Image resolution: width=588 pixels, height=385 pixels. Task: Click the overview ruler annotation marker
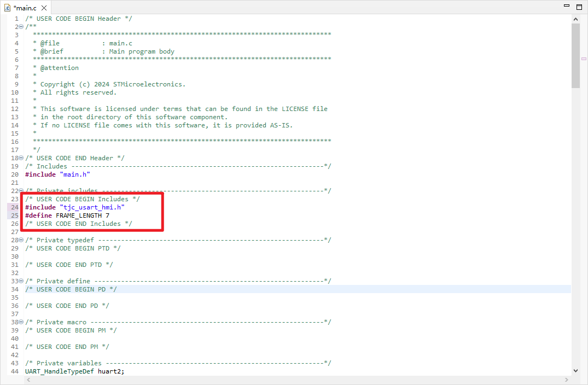tap(584, 59)
